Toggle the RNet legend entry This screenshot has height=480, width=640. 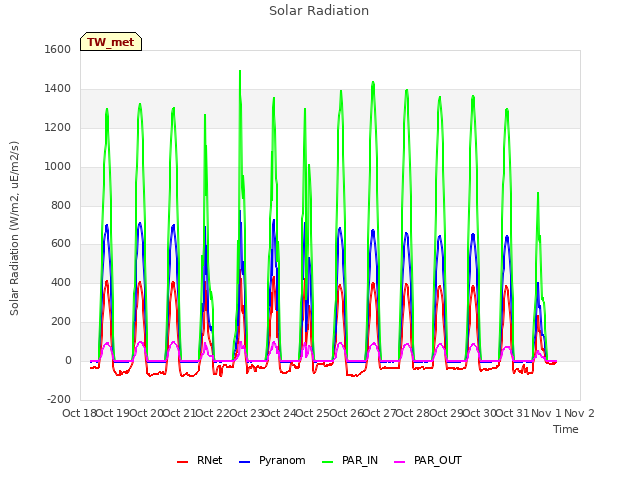200,460
